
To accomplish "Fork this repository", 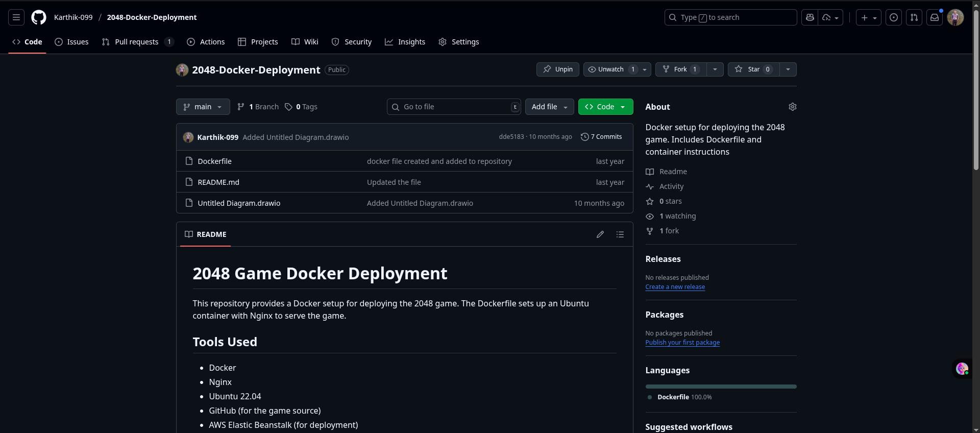I will point(681,69).
